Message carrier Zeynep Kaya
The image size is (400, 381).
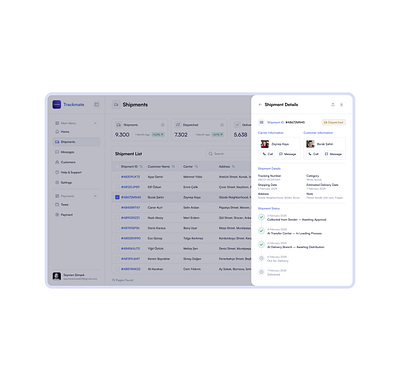[288, 154]
